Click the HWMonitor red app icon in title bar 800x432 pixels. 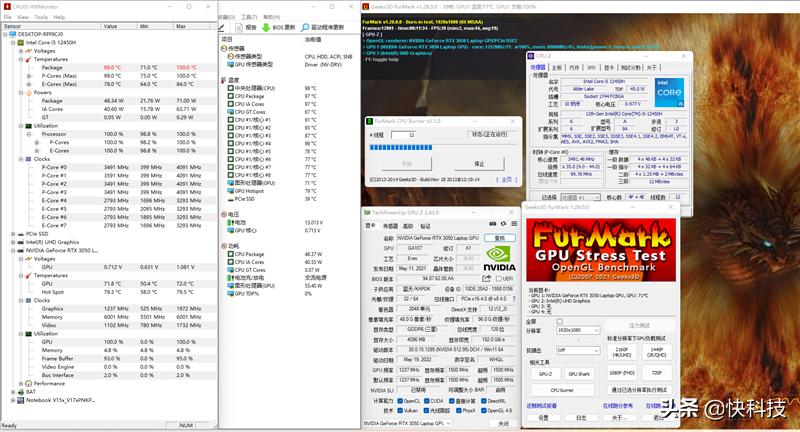pos(7,7)
